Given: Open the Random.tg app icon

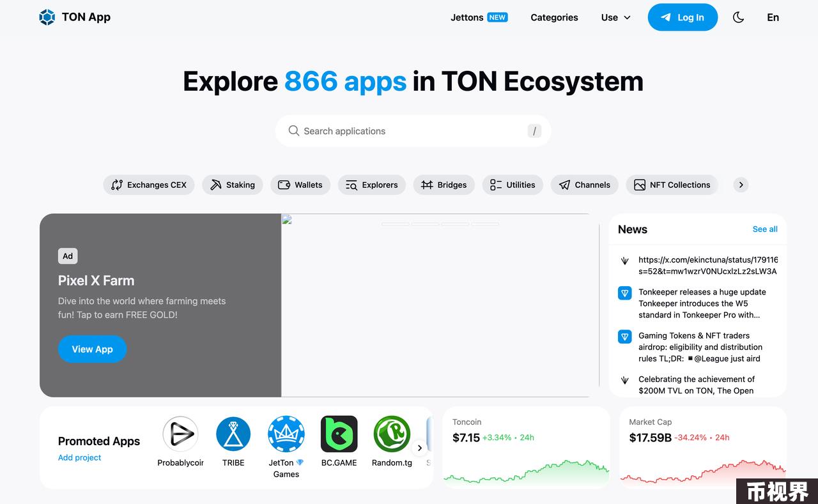Looking at the screenshot, I should click(x=392, y=434).
